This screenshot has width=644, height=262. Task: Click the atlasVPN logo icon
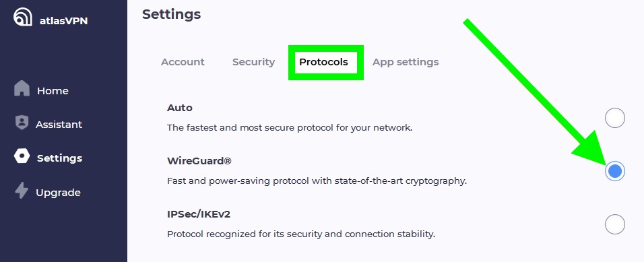pyautogui.click(x=23, y=17)
